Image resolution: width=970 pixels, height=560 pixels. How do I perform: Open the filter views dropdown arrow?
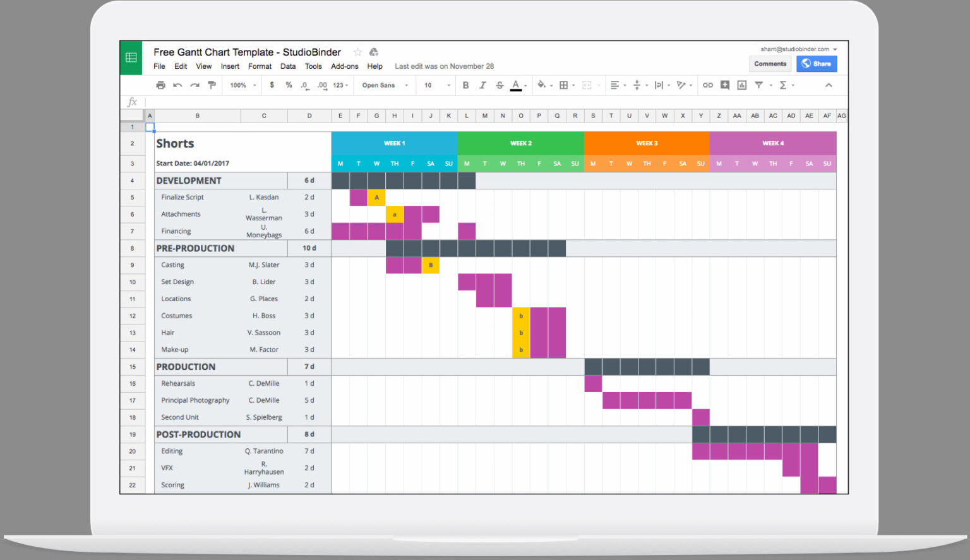pyautogui.click(x=771, y=85)
